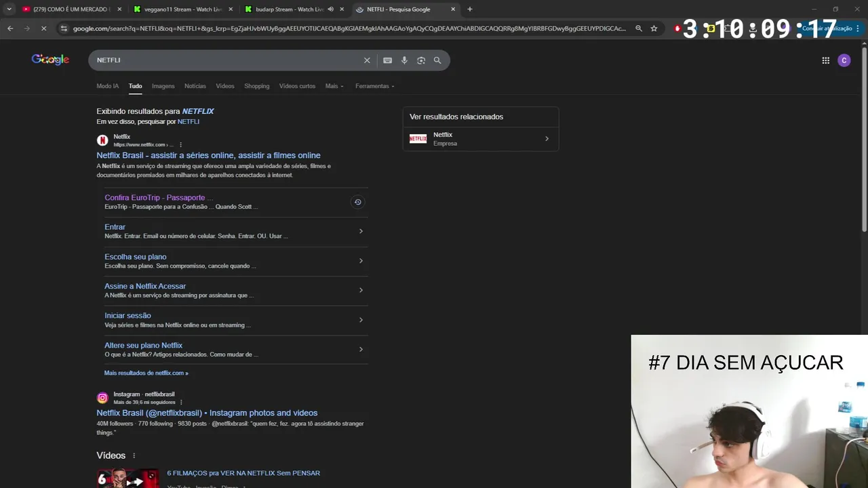868x488 pixels.
Task: Mute the budarp Stream tab audio icon
Action: coord(330,9)
